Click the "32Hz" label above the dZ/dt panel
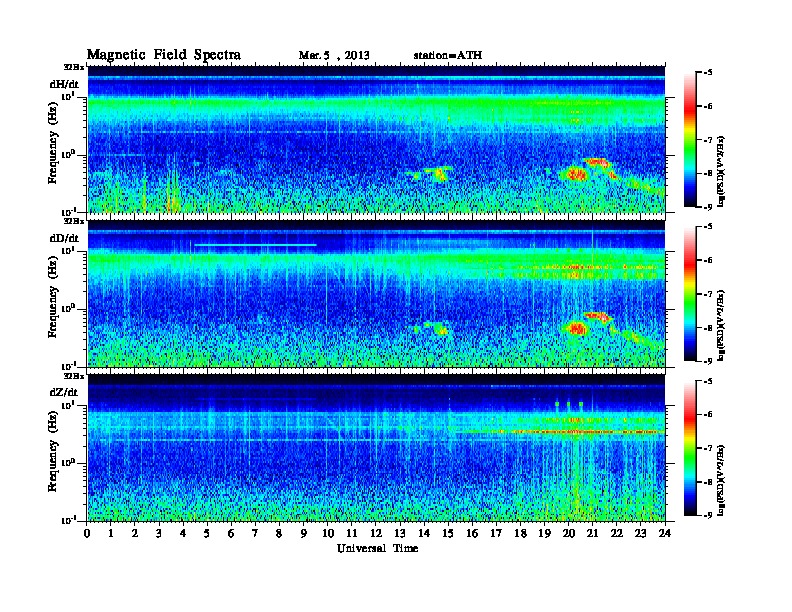The image size is (792, 612). coord(74,376)
